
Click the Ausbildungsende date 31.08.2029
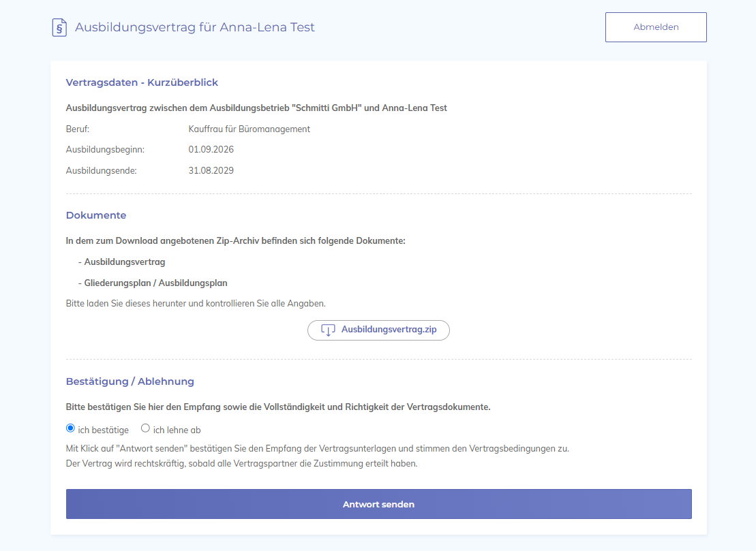(x=211, y=170)
